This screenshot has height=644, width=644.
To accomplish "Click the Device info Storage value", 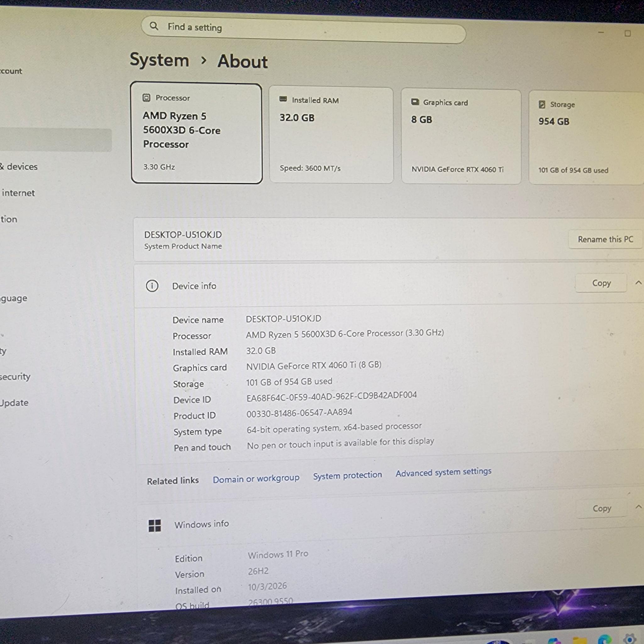I will (289, 382).
